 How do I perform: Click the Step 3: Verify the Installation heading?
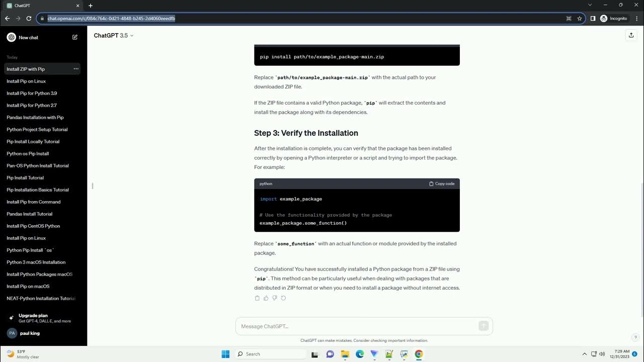point(306,133)
